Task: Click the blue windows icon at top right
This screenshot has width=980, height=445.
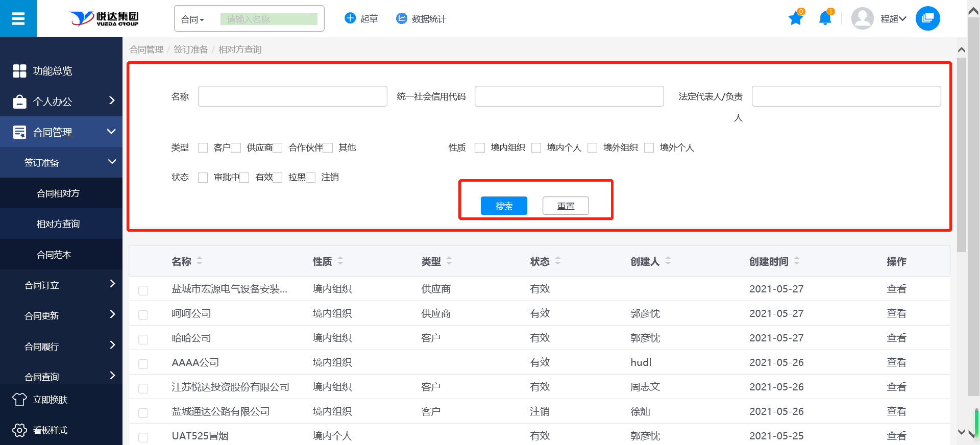Action: tap(927, 19)
